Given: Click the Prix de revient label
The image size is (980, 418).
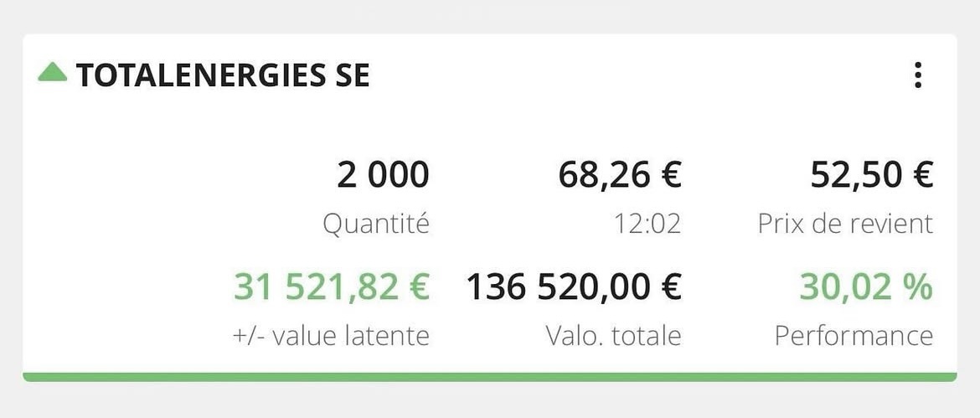Looking at the screenshot, I should point(845,224).
